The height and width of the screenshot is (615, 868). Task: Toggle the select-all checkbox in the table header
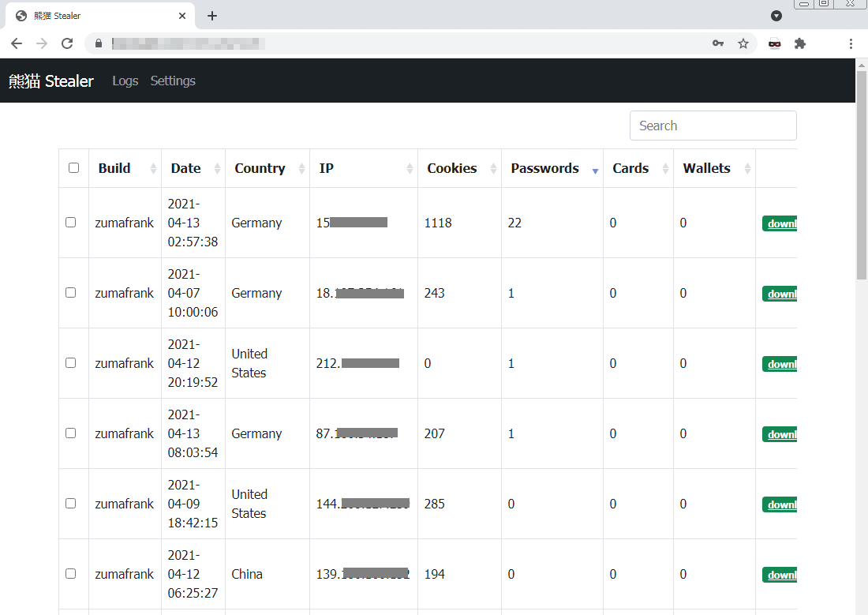(x=73, y=168)
